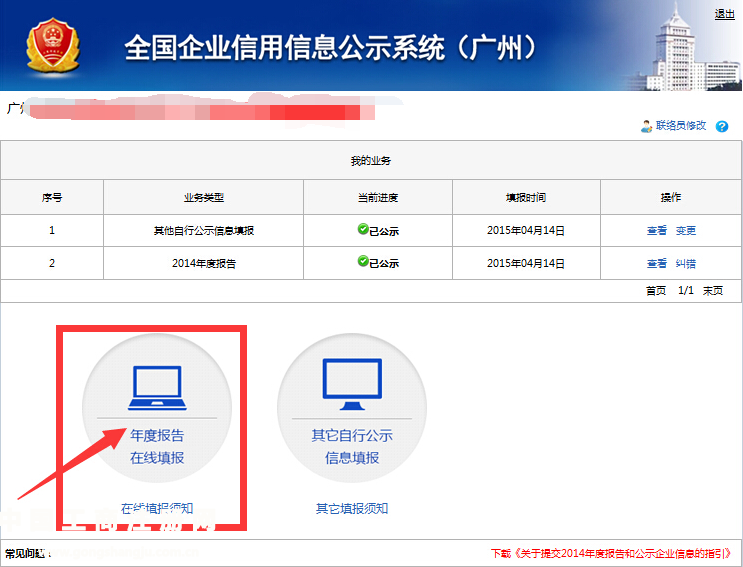Open the 在线填报须知 notice link

tap(157, 508)
